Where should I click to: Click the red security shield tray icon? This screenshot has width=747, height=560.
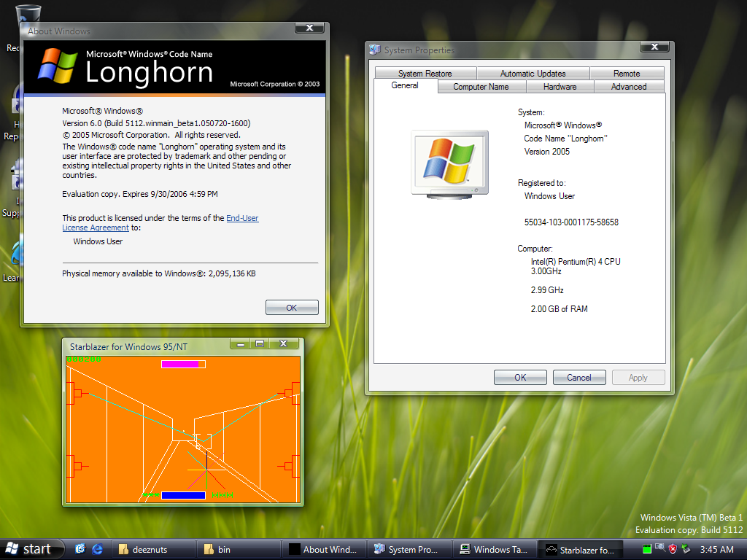click(673, 549)
